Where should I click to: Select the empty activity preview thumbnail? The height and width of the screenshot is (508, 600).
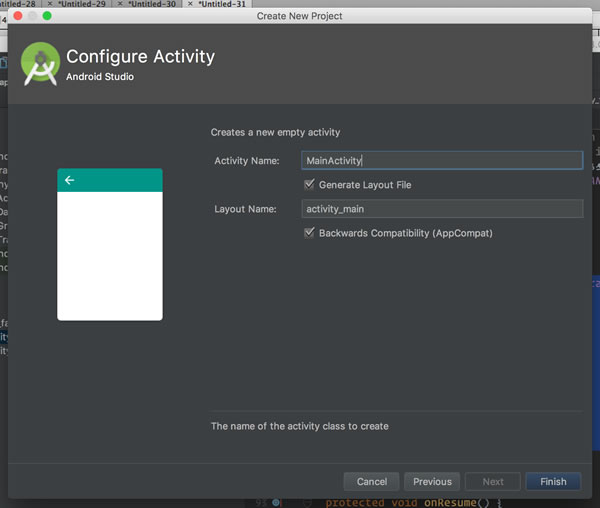(110, 244)
